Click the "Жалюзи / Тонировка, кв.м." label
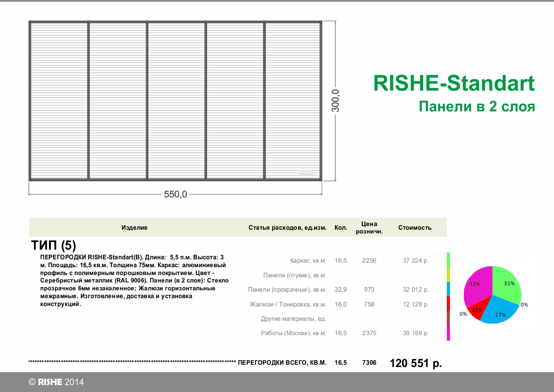Viewport: 554px width, 392px height. pos(288,304)
